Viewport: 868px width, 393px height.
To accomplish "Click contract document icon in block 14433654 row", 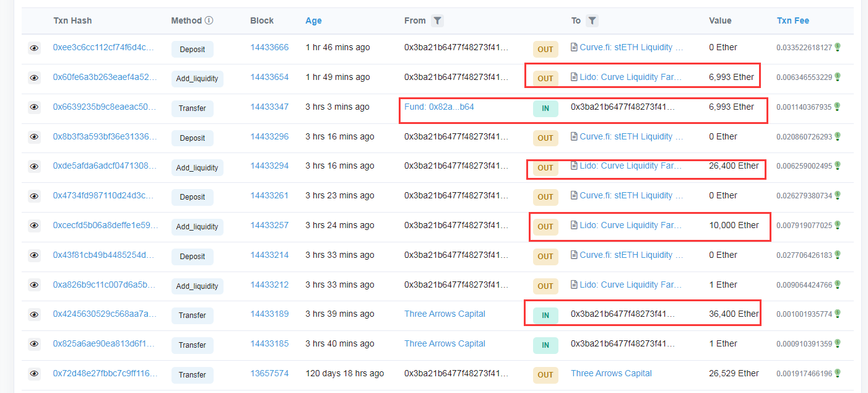I will [x=574, y=77].
